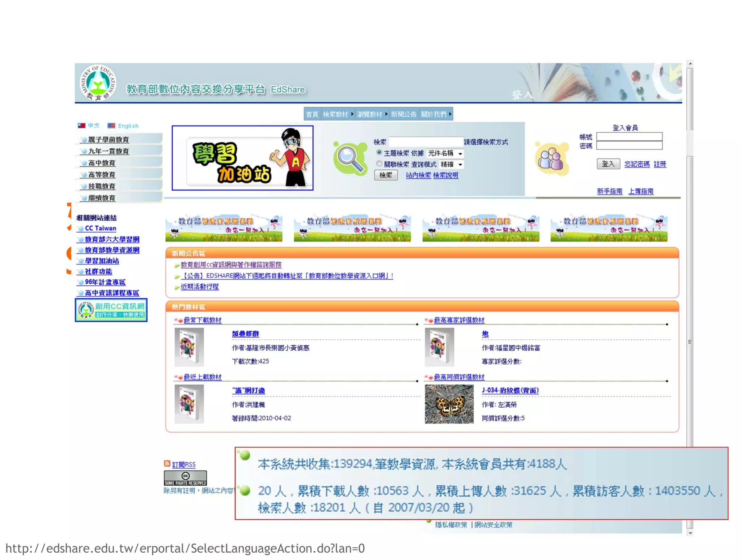Expand the 關於我們 menu arrow
The height and width of the screenshot is (560, 741).
(450, 114)
